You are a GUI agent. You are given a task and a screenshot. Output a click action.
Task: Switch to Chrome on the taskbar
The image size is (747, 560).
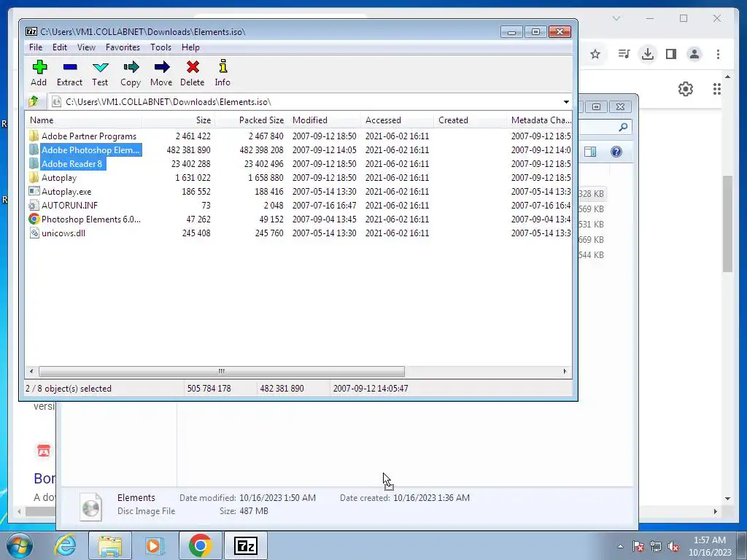tap(200, 545)
